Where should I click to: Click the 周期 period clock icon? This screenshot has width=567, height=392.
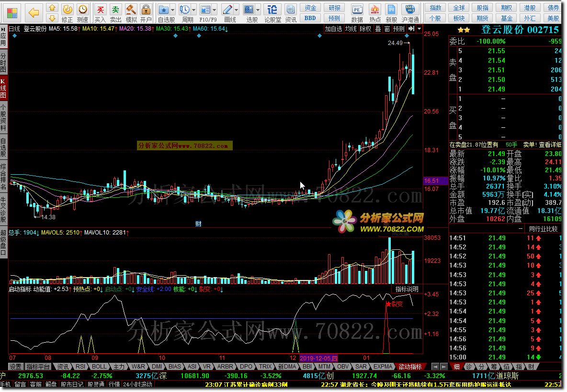coord(185,13)
